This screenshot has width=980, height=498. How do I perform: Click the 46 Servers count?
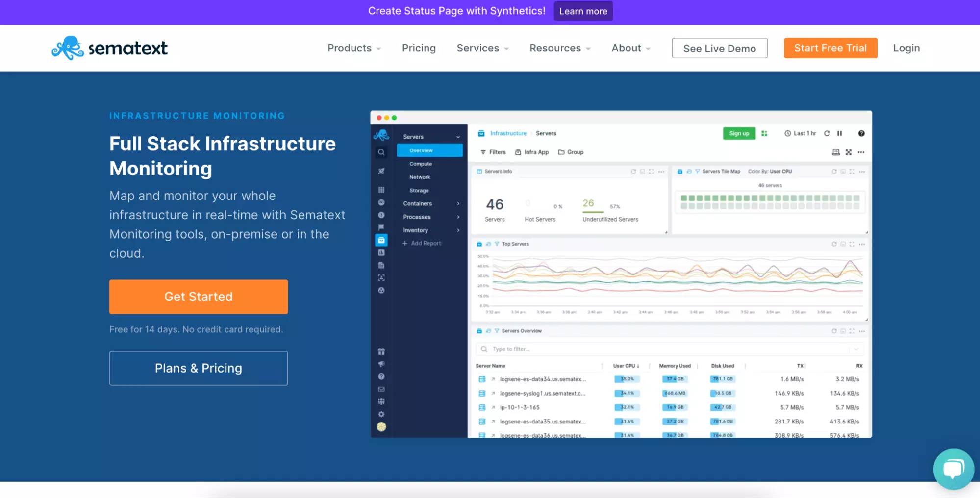pyautogui.click(x=495, y=204)
